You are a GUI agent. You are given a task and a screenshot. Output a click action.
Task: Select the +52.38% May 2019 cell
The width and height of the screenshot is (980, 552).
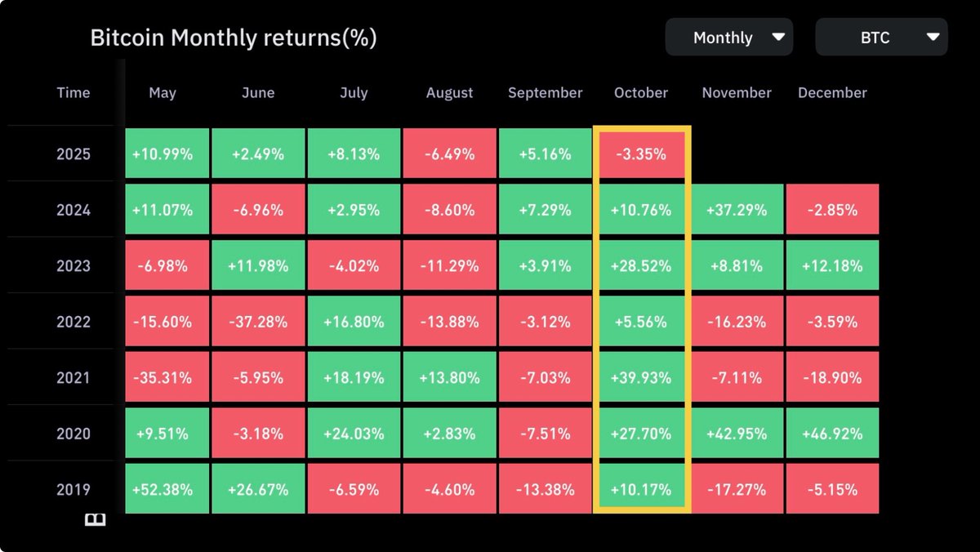point(163,490)
